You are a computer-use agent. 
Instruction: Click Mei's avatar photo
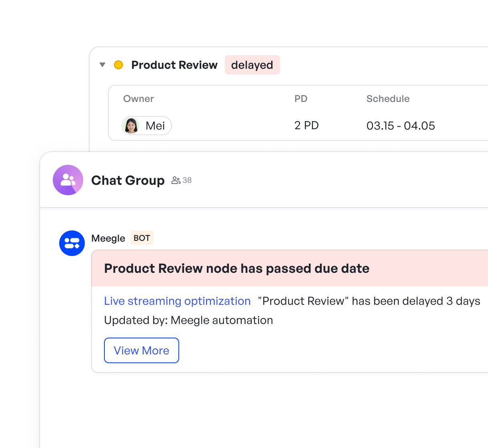131,126
